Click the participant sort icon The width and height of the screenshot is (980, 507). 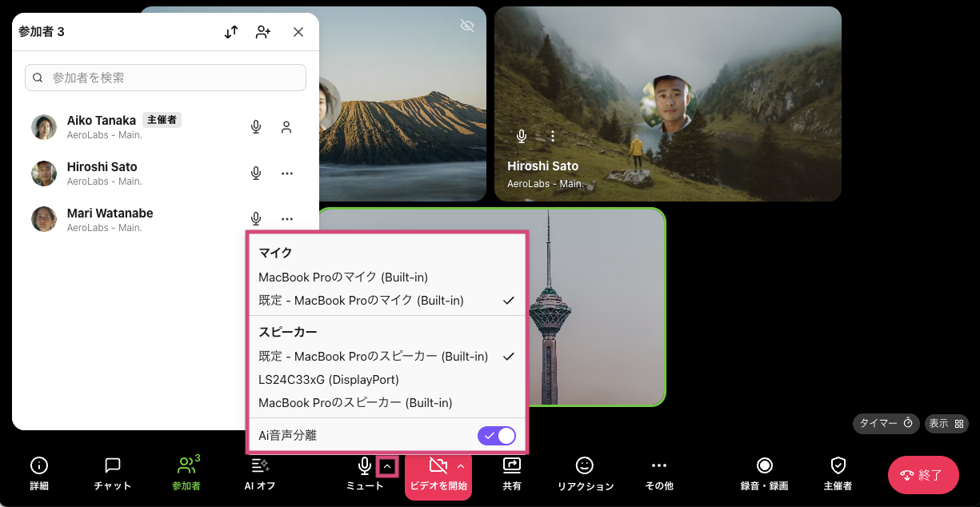coord(231,32)
